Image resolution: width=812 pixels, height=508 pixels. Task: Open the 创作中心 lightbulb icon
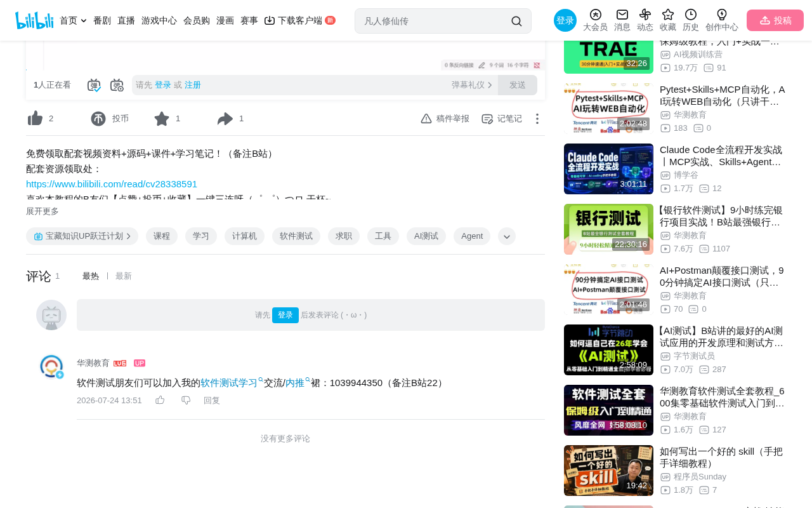(x=722, y=15)
